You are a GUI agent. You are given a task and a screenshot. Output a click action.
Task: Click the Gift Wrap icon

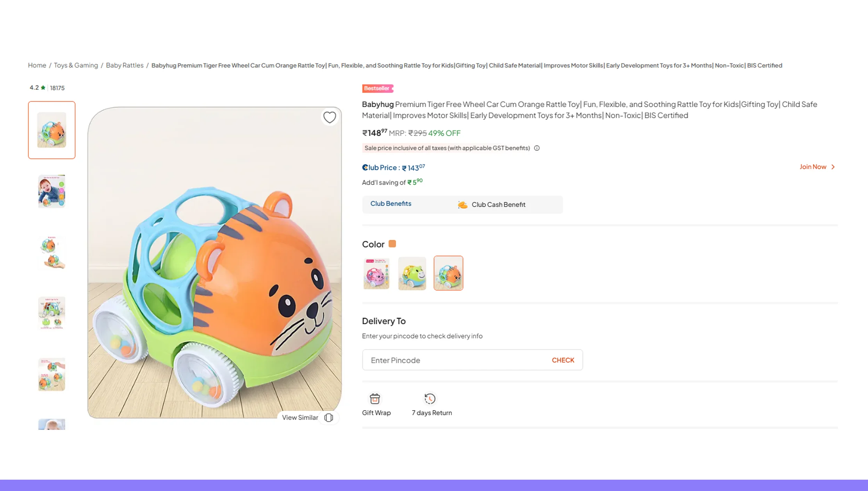375,399
